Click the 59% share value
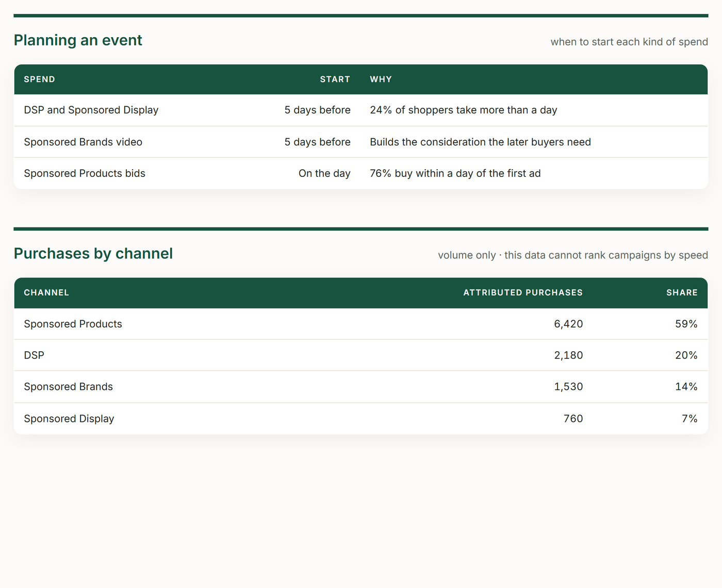 coord(686,324)
